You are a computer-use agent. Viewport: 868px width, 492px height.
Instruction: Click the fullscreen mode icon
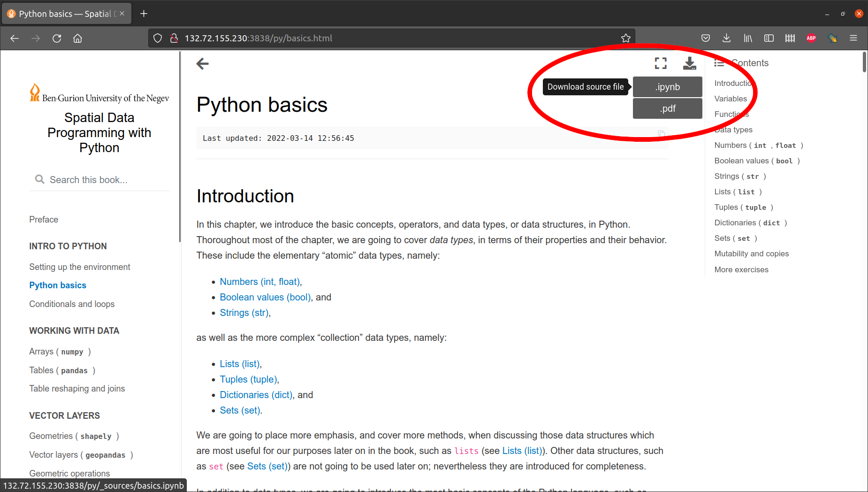(x=661, y=63)
